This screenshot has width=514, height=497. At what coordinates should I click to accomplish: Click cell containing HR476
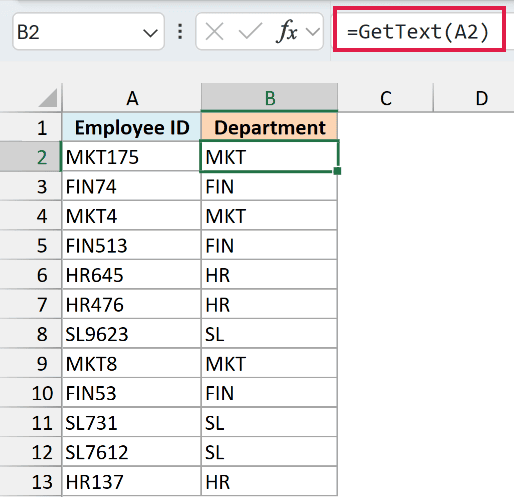tap(132, 304)
